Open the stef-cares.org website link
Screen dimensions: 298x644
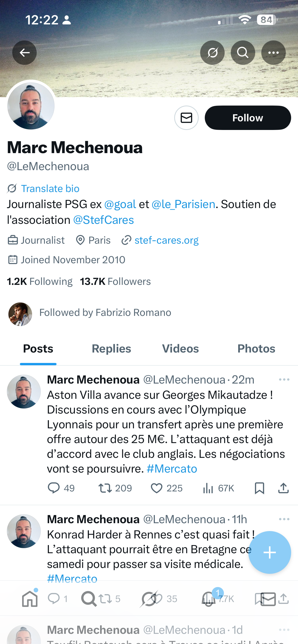166,240
